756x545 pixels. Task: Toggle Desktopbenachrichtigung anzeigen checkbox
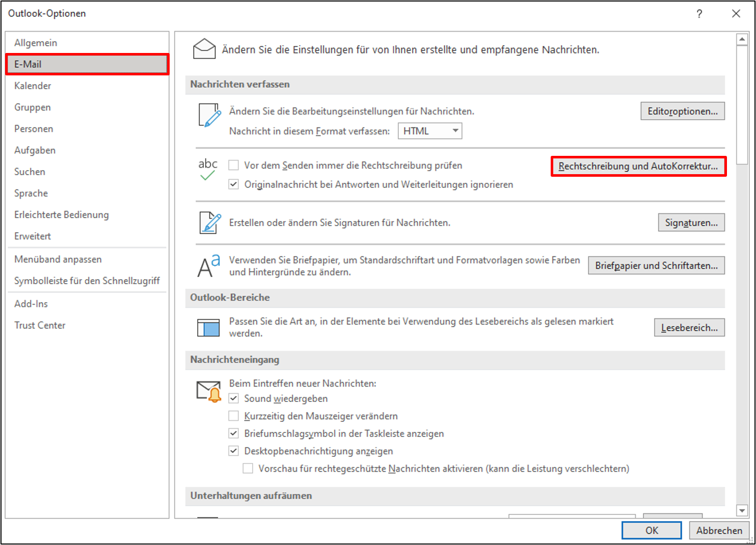(x=234, y=451)
